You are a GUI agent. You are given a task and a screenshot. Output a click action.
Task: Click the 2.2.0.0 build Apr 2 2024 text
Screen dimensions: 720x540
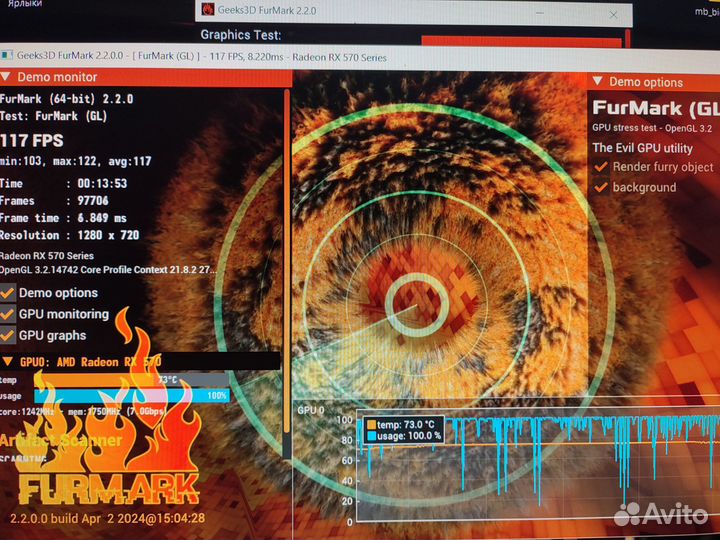[x=107, y=518]
